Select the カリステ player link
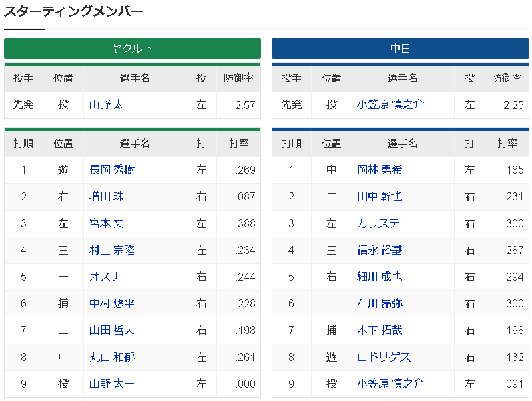Image resolution: width=532 pixels, height=401 pixels. 378,223
